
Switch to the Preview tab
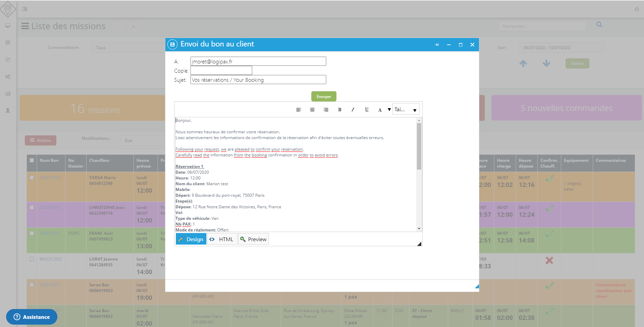click(253, 239)
